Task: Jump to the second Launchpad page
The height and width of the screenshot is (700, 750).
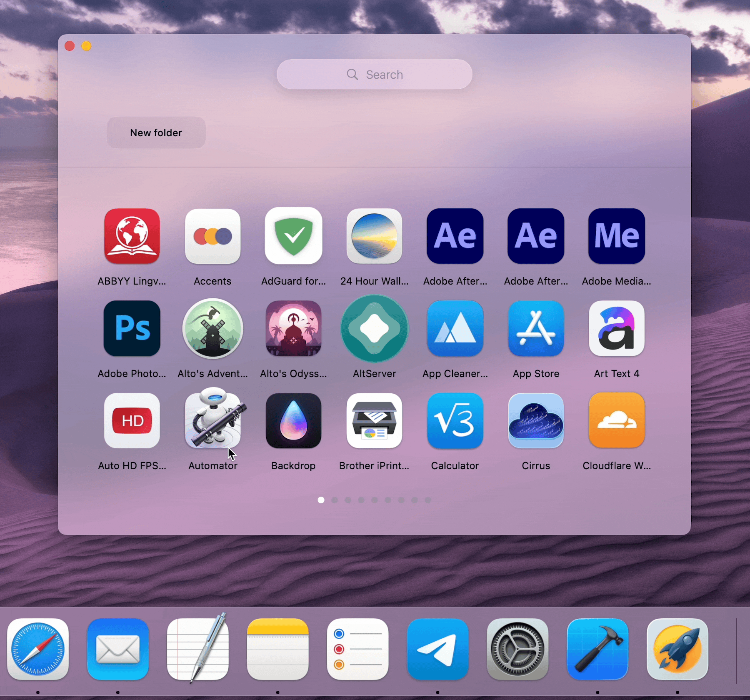Action: [334, 500]
